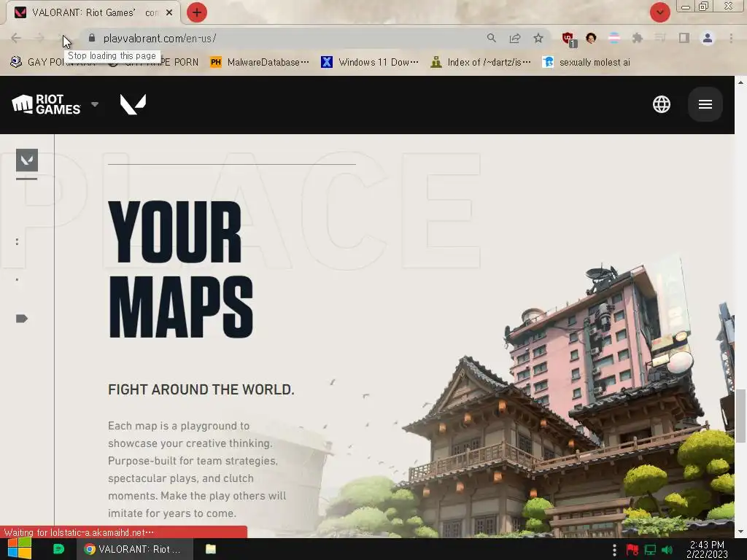
Task: Click the page scrollbar down arrow
Action: click(x=740, y=532)
